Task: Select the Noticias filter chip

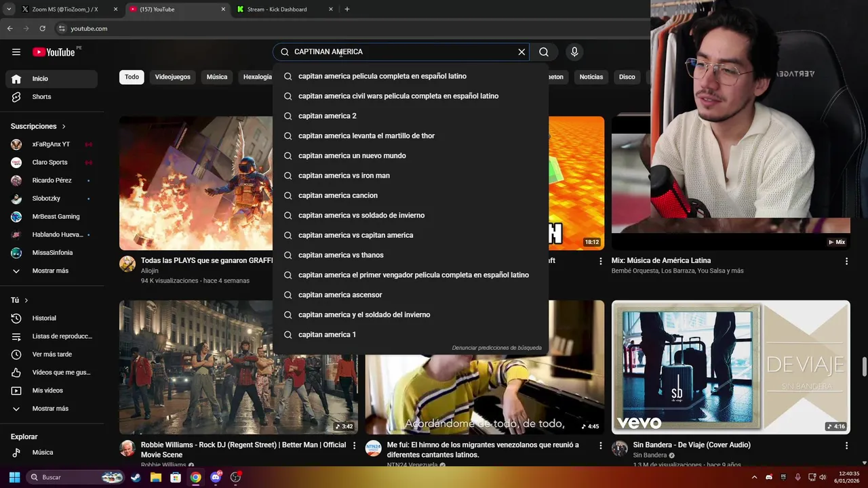Action: (591, 77)
